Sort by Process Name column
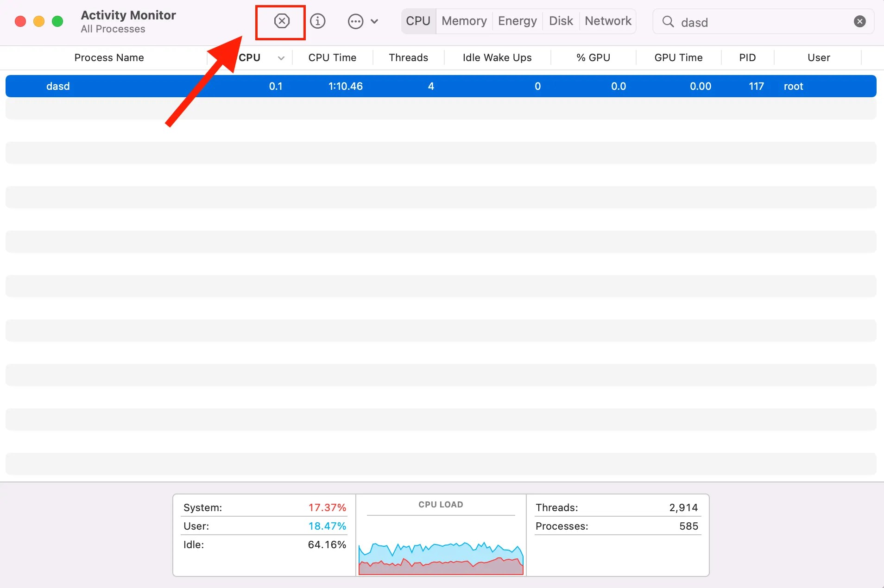884x588 pixels. tap(109, 58)
